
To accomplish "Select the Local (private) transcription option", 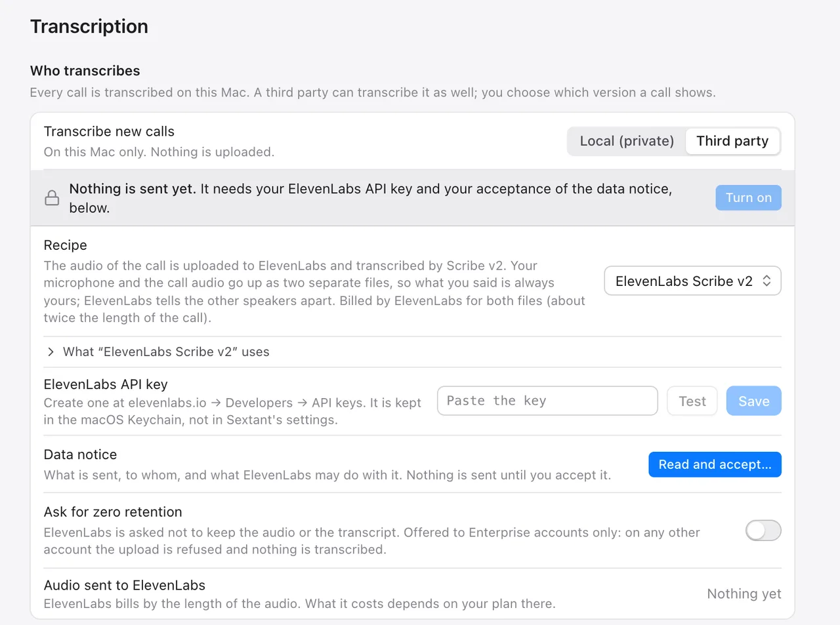I will pos(627,141).
